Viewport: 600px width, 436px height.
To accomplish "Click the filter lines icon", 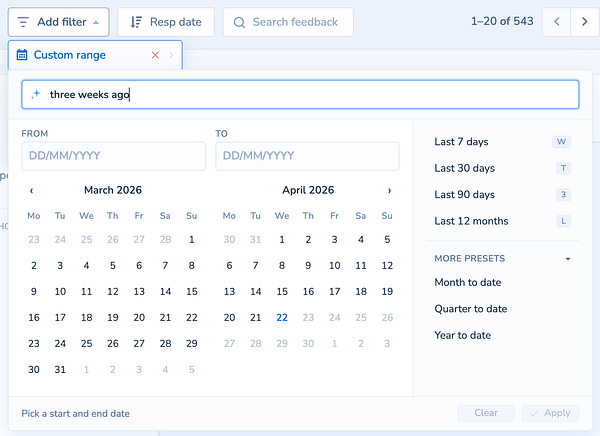I will click(x=23, y=22).
